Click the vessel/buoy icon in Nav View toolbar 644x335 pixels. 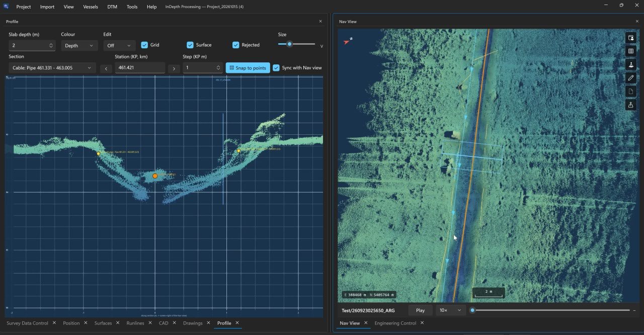(631, 64)
